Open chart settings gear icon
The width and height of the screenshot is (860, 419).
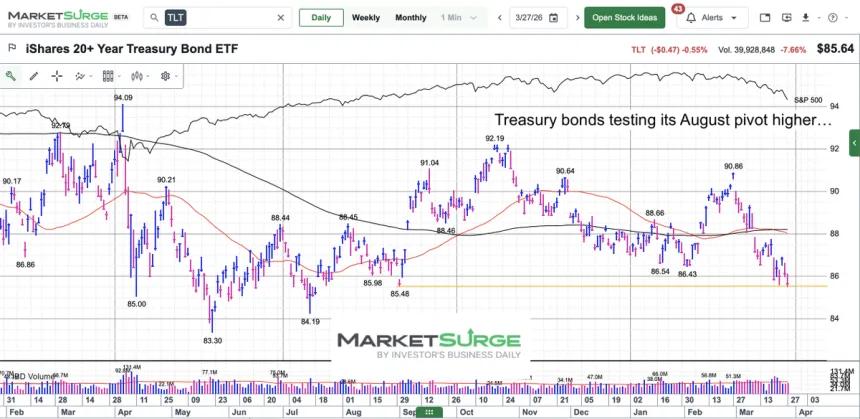[x=165, y=76]
